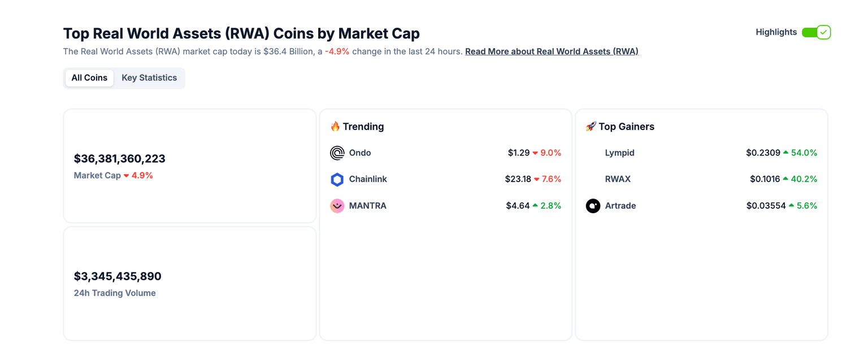868x354 pixels.
Task: Click the Chainlink hexagon logo icon
Action: (337, 180)
